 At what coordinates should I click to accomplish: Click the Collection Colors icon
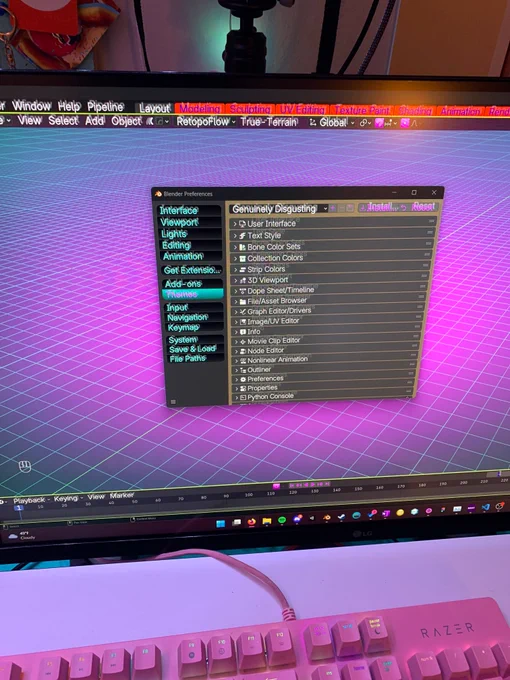coord(243,258)
